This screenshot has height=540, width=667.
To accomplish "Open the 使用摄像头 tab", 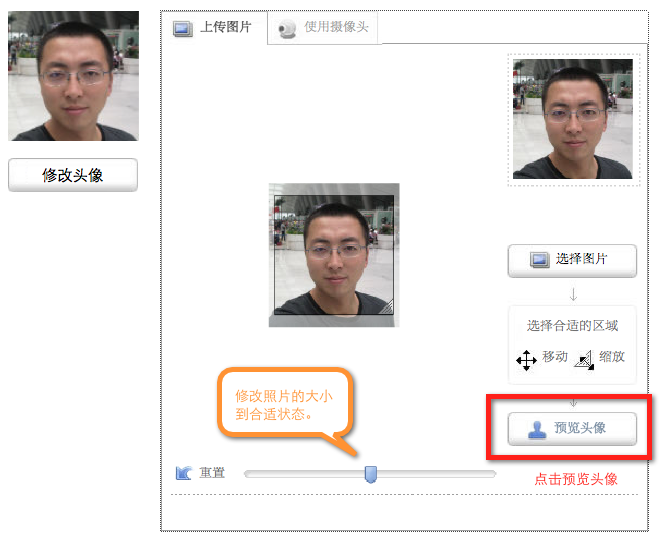I will 325,28.
